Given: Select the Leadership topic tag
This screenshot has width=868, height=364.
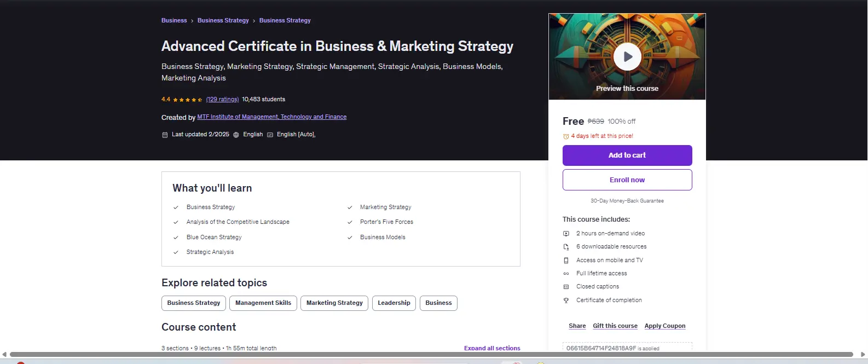Looking at the screenshot, I should point(394,303).
